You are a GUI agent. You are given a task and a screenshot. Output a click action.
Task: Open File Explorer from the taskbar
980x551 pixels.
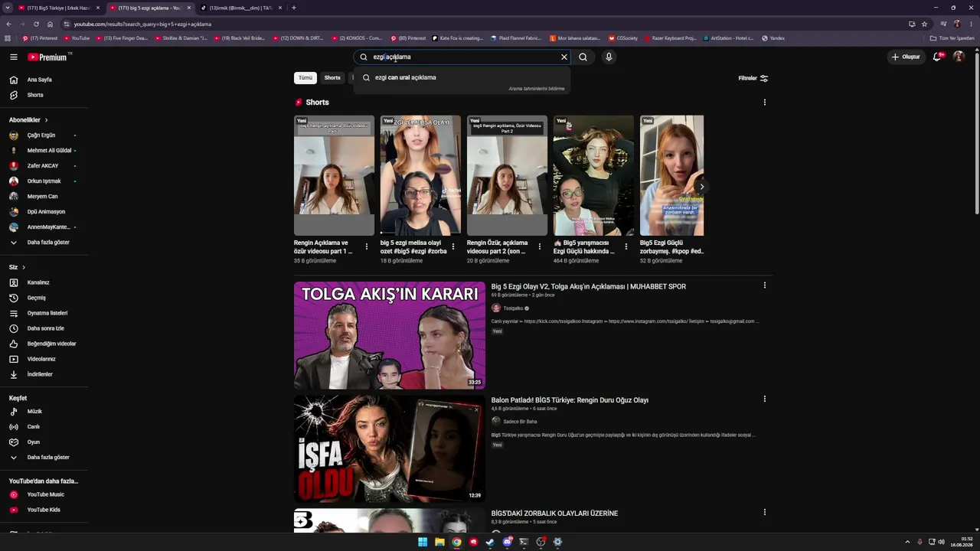click(439, 542)
